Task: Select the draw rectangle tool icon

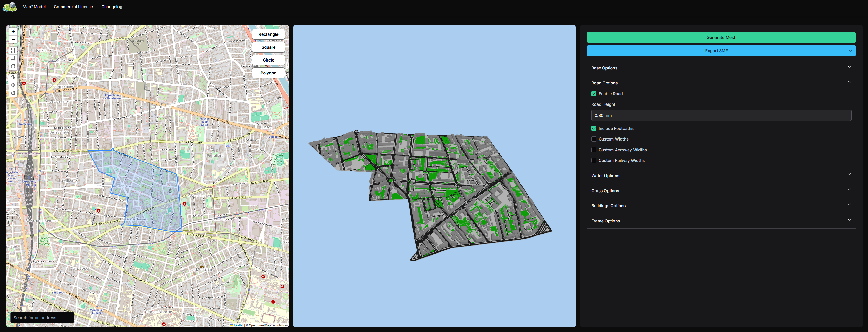Action: pyautogui.click(x=13, y=50)
